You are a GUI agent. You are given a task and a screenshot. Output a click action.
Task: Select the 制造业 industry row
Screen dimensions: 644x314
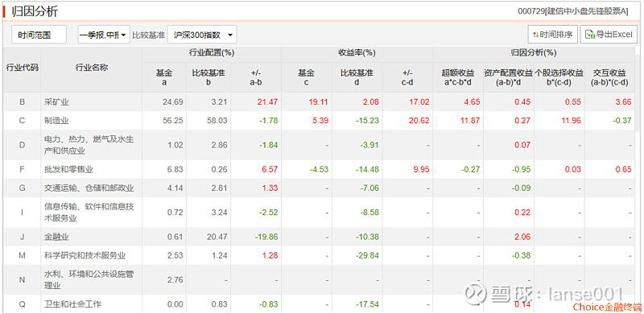coord(319,121)
